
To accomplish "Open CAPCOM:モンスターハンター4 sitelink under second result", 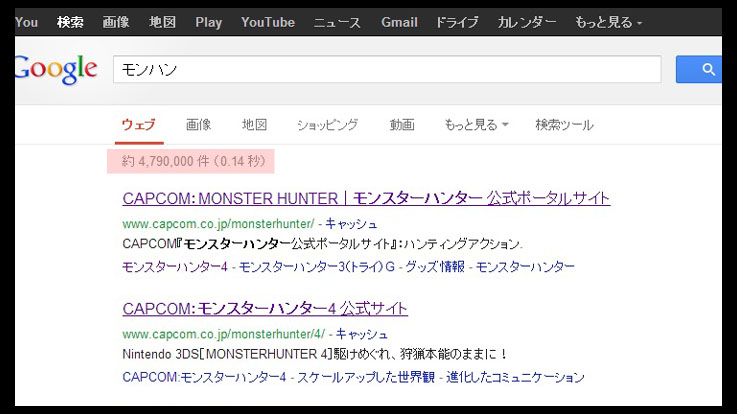I will (x=204, y=377).
